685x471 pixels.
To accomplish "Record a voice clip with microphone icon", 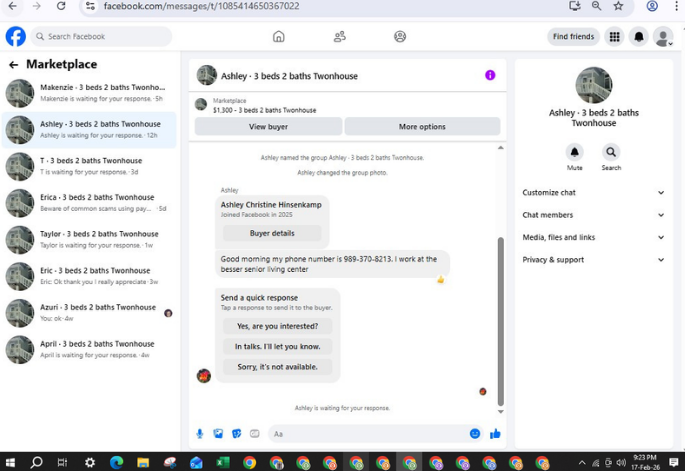I will click(200, 433).
